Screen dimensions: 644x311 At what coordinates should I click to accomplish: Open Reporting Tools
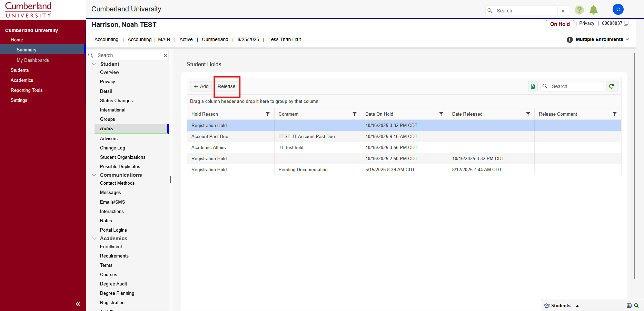click(27, 90)
